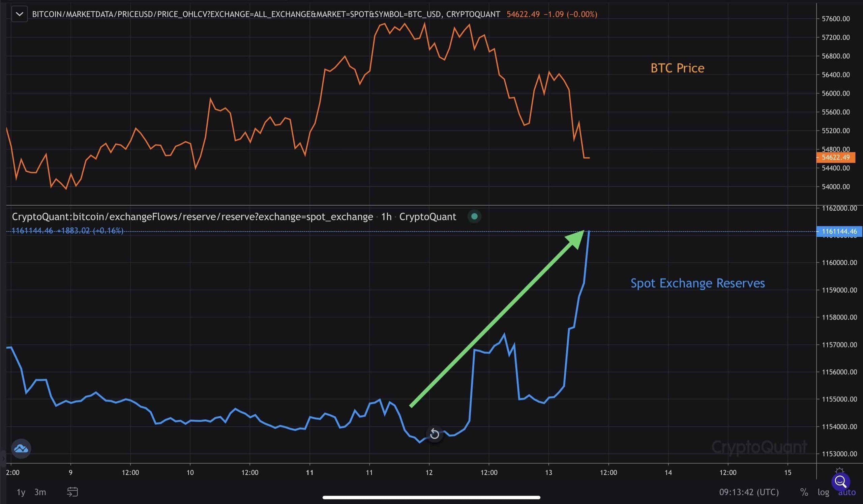The height and width of the screenshot is (504, 863).
Task: Collapse legend with top-left chevron button
Action: coord(20,14)
